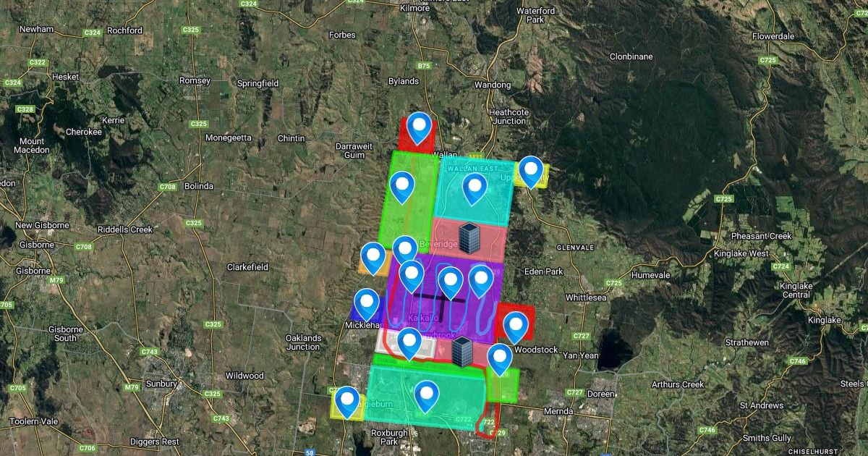Select the pin in the cyan Wallan East zone
The image size is (868, 456).
click(x=475, y=189)
